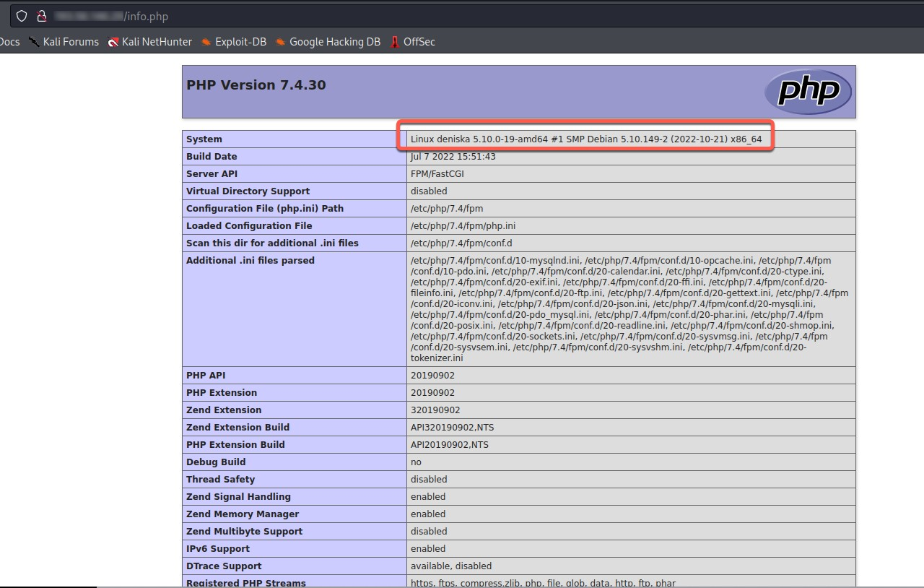Click the Build Date value cell
Viewport: 924px width, 588px height.
(453, 157)
